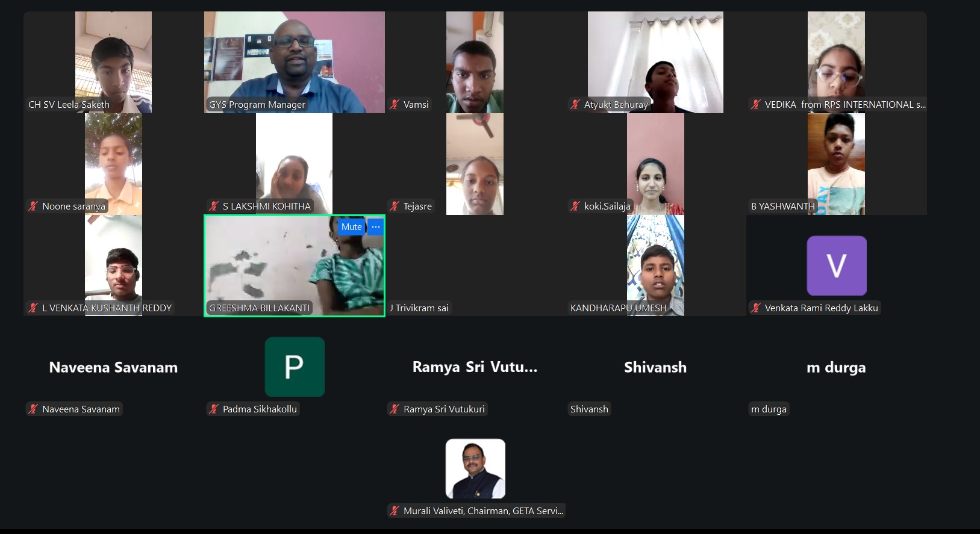The image size is (980, 534).
Task: Click the Mute button on Greeshma's tile
Action: coord(352,227)
